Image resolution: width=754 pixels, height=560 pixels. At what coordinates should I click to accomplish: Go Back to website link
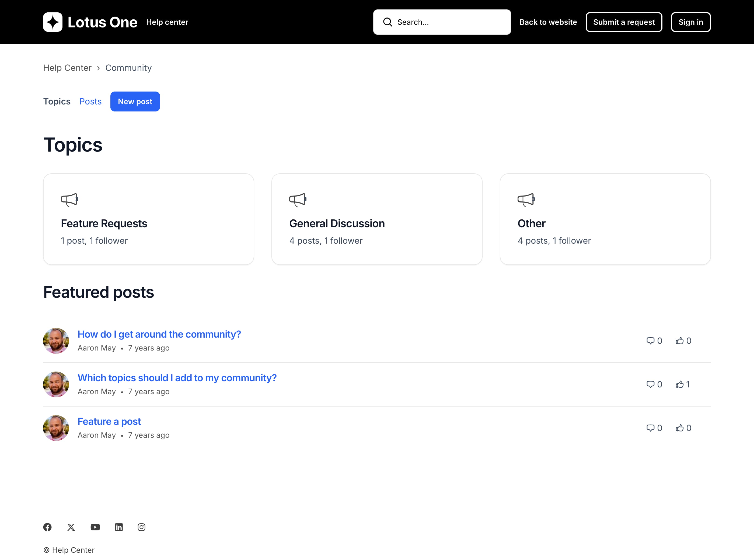click(x=548, y=22)
